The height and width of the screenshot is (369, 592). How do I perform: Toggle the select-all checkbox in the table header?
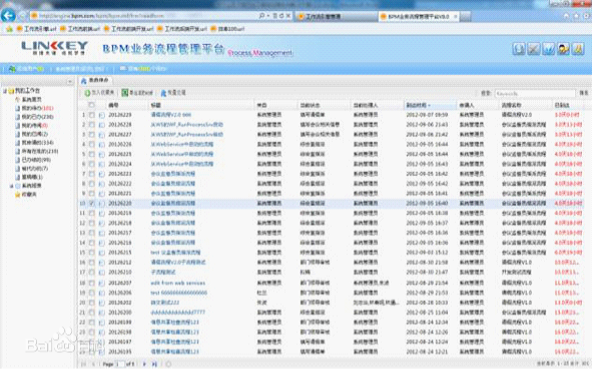coord(91,105)
